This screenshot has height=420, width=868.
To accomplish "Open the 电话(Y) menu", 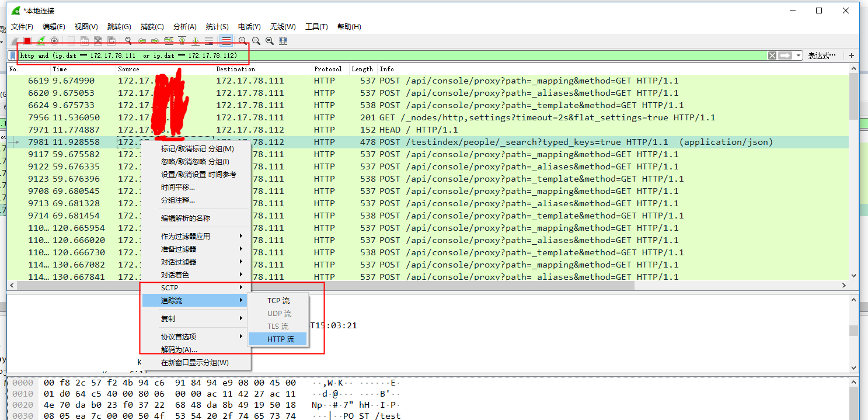I will coord(249,27).
